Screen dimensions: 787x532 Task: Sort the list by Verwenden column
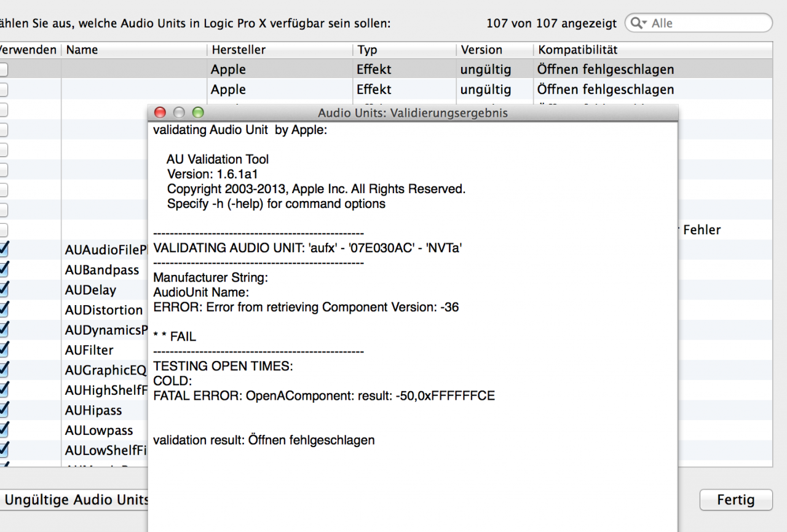[29, 50]
